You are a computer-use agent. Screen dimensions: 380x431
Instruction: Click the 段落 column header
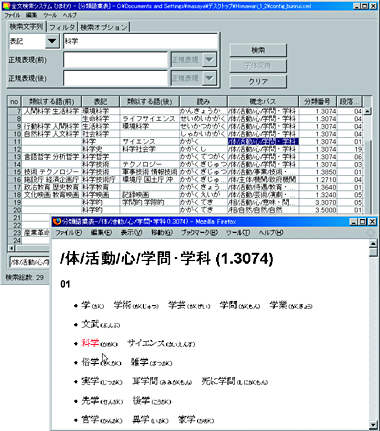tap(349, 101)
